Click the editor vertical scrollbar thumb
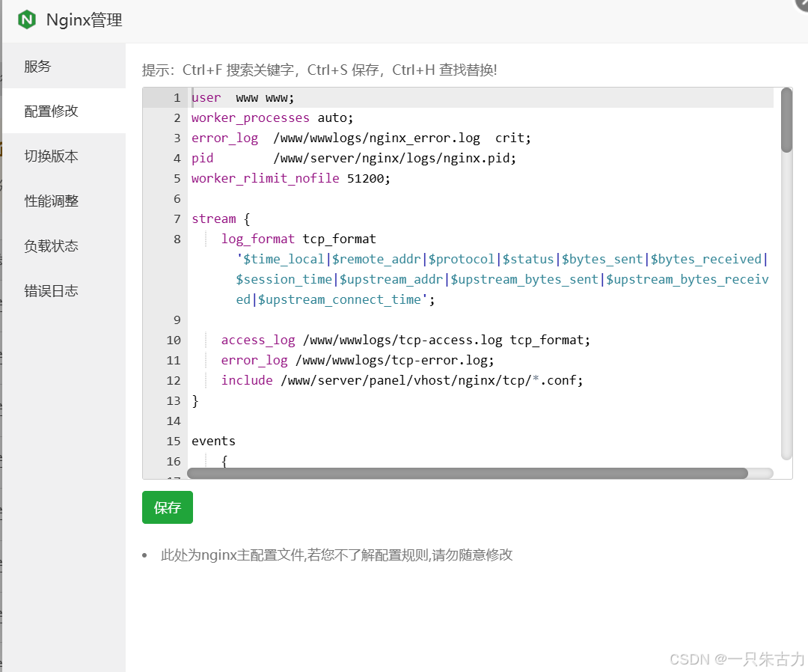Viewport: 808px width, 672px height. pyautogui.click(x=786, y=120)
